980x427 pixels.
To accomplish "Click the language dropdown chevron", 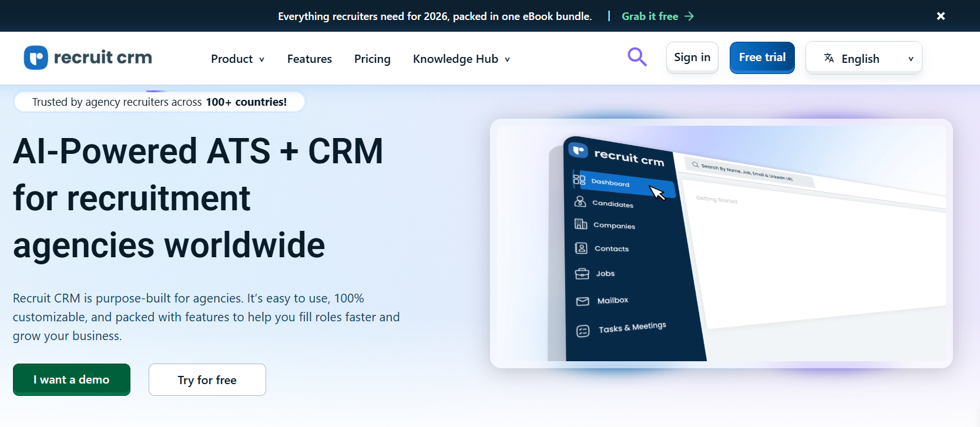I will 911,59.
